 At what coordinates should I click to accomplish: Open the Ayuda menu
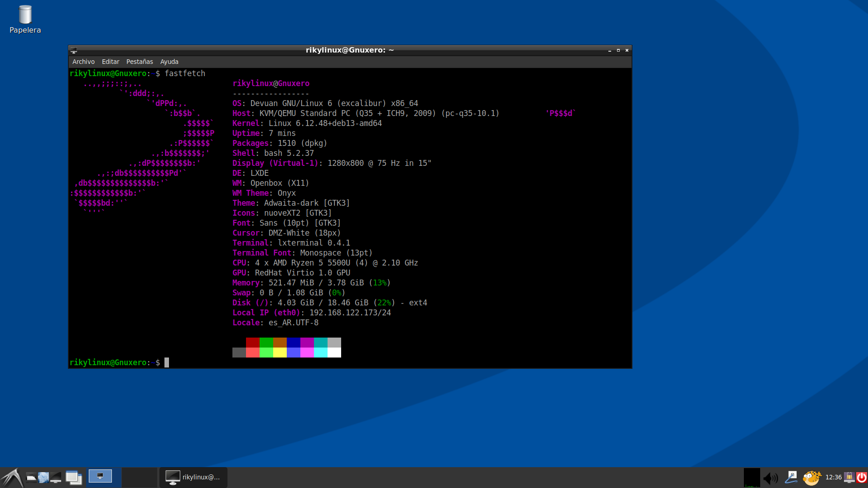pyautogui.click(x=169, y=62)
